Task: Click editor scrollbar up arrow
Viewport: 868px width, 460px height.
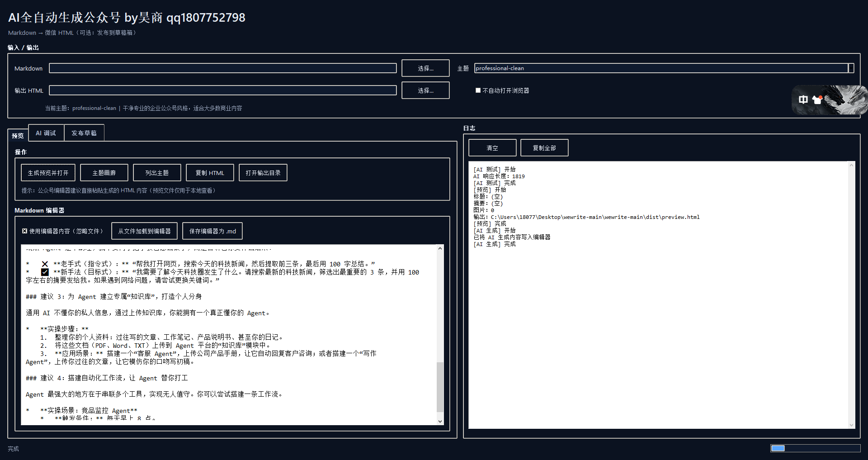Action: [440, 248]
